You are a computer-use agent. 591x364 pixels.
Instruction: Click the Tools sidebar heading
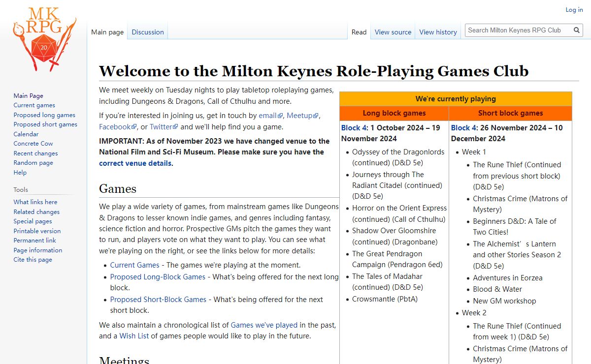point(21,190)
